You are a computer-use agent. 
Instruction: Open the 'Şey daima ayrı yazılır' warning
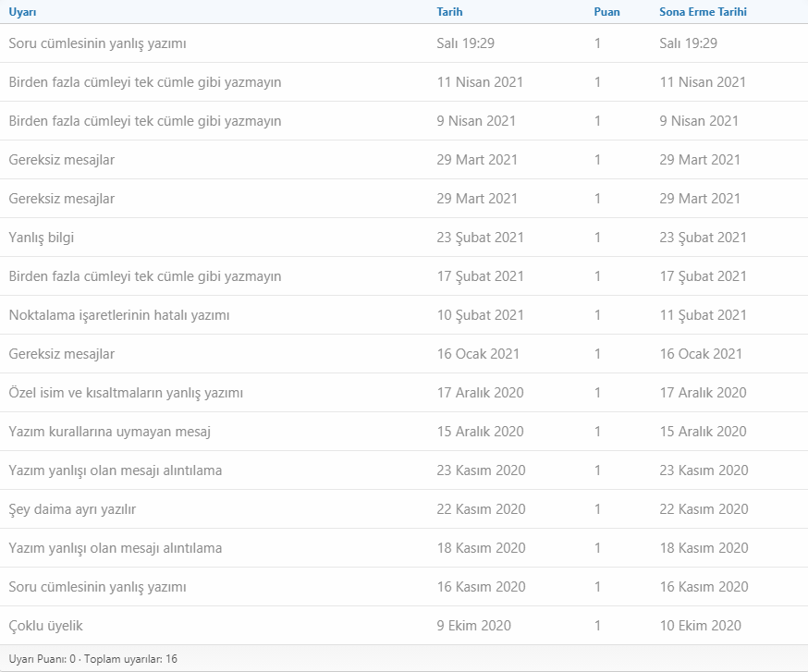72,509
